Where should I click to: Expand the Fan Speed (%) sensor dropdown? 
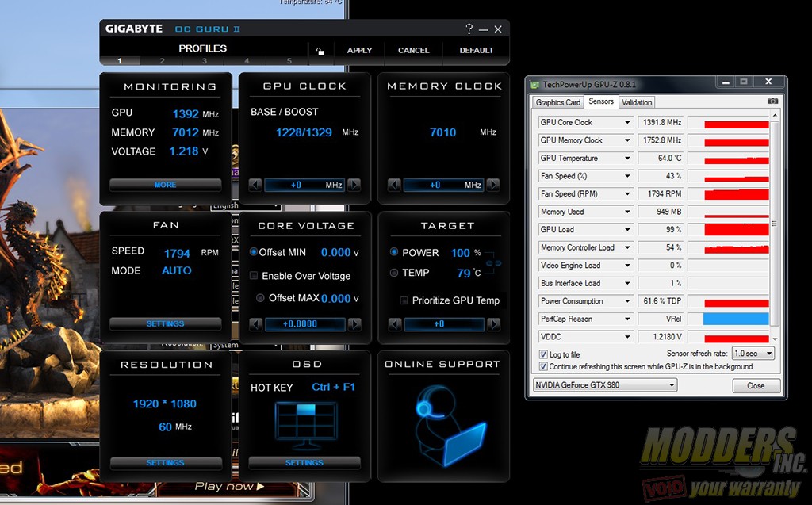tap(627, 176)
